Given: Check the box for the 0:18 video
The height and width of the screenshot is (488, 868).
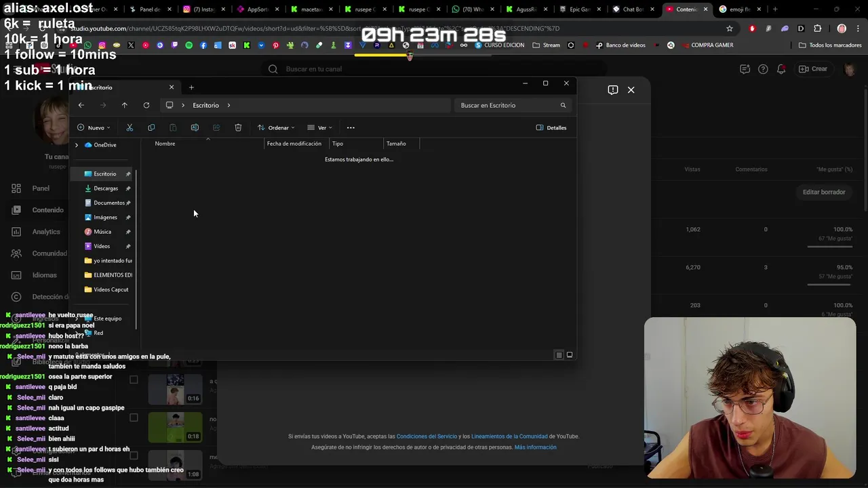Looking at the screenshot, I should click(x=134, y=418).
